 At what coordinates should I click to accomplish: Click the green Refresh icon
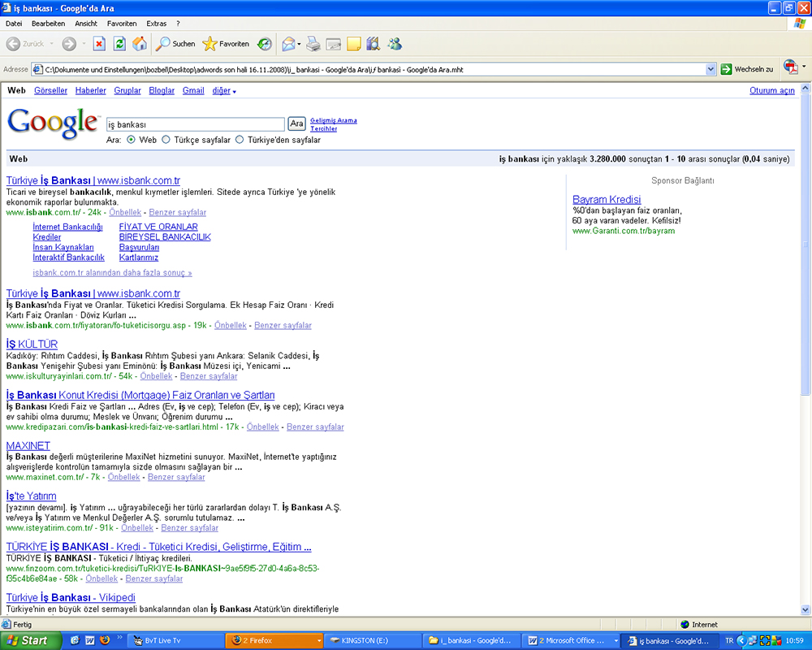coord(119,44)
